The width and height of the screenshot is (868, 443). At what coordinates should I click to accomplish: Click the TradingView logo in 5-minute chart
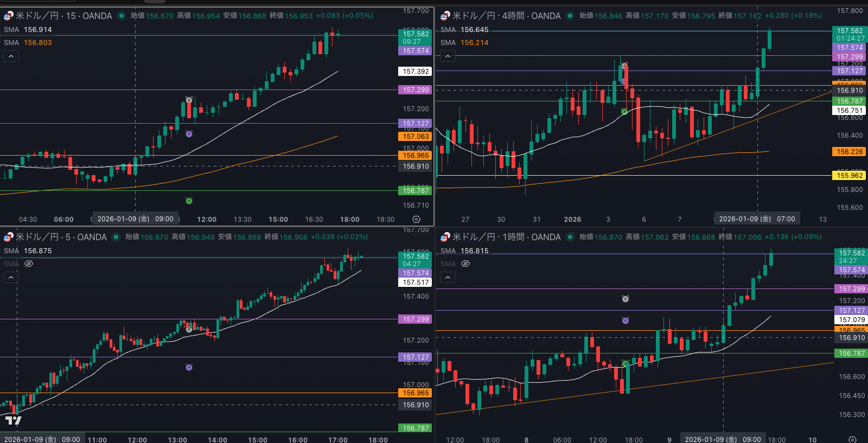pos(13,420)
